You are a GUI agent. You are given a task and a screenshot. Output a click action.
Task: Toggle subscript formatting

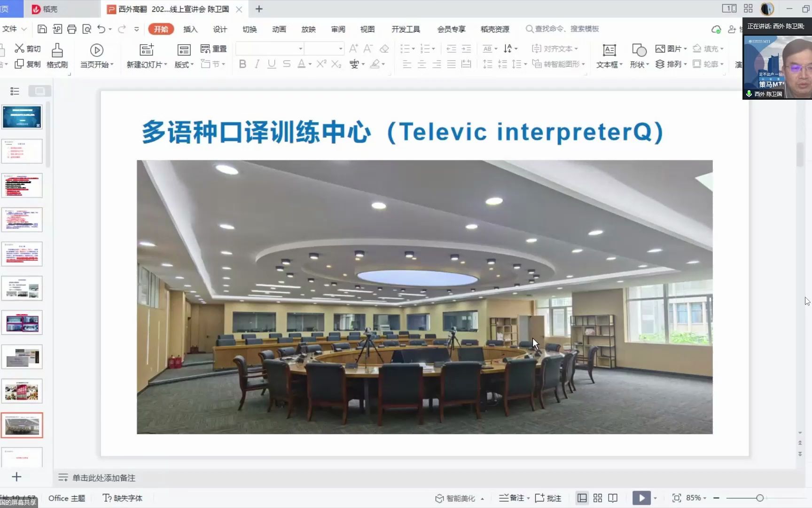(x=336, y=64)
